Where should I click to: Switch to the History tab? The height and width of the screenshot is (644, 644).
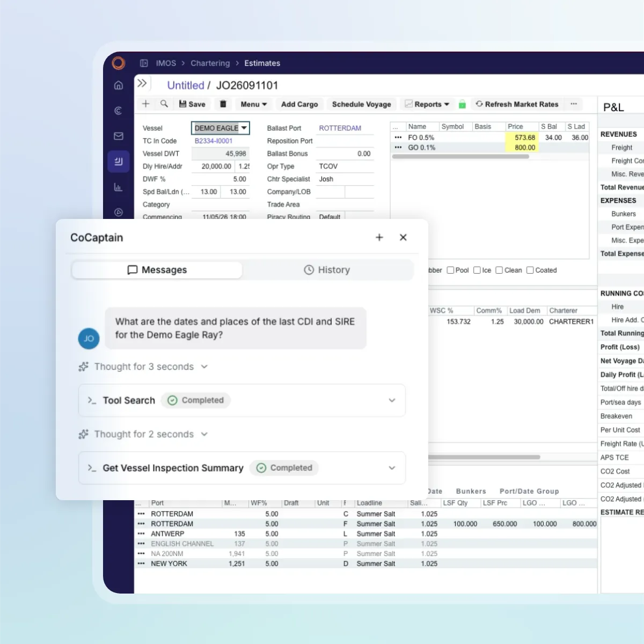(x=327, y=270)
